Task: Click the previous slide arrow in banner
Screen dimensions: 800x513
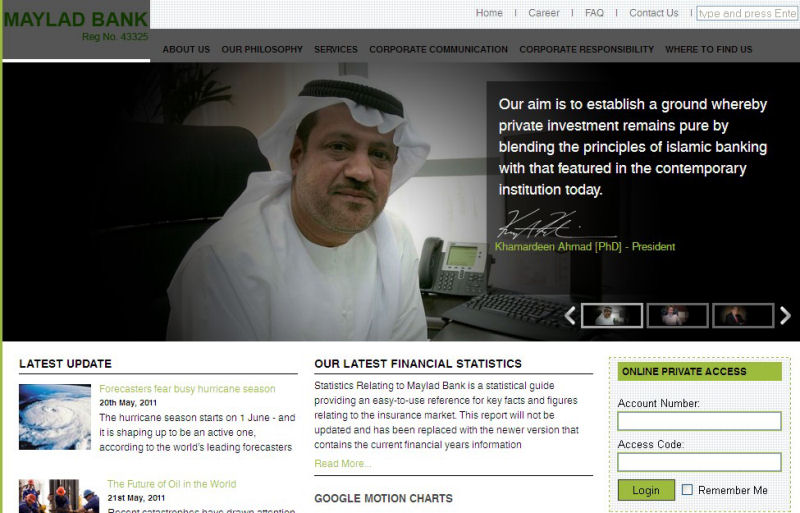Action: (x=570, y=315)
